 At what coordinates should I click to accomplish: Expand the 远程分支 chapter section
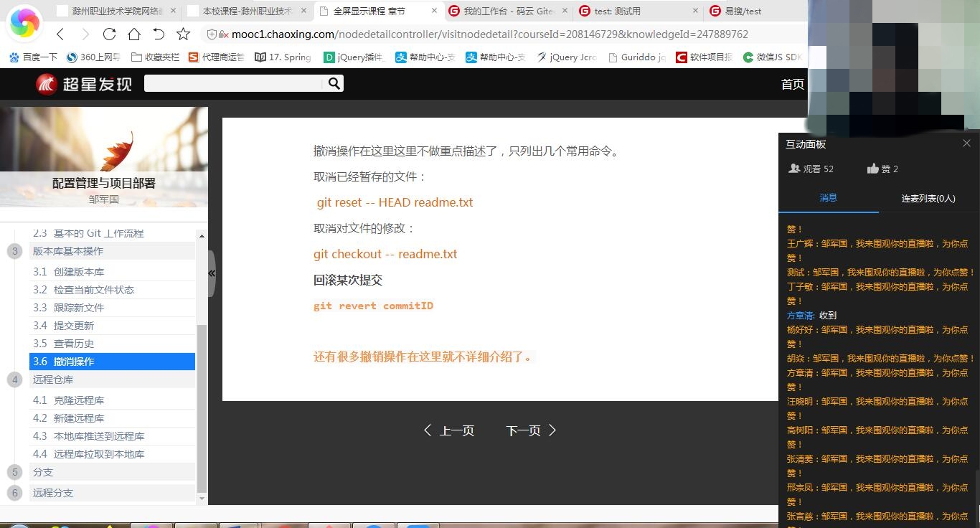tap(52, 493)
